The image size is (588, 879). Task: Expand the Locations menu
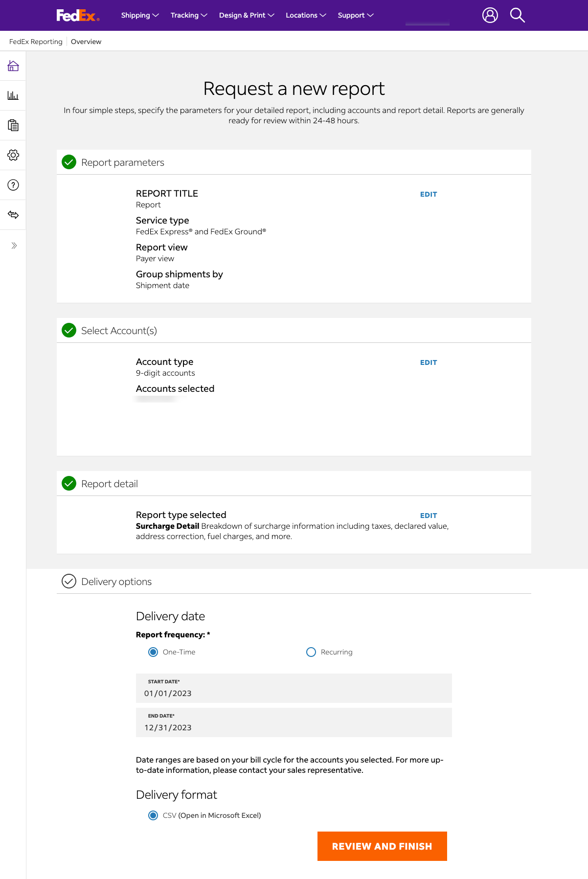tap(306, 15)
